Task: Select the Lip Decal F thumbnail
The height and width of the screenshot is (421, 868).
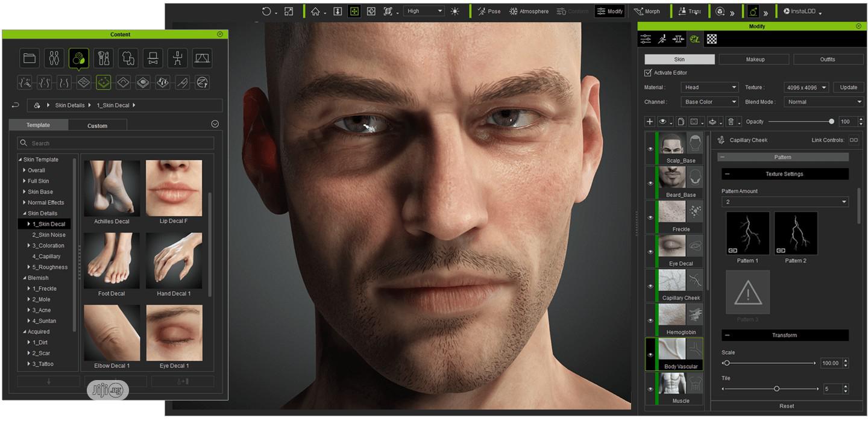Action: [x=174, y=188]
